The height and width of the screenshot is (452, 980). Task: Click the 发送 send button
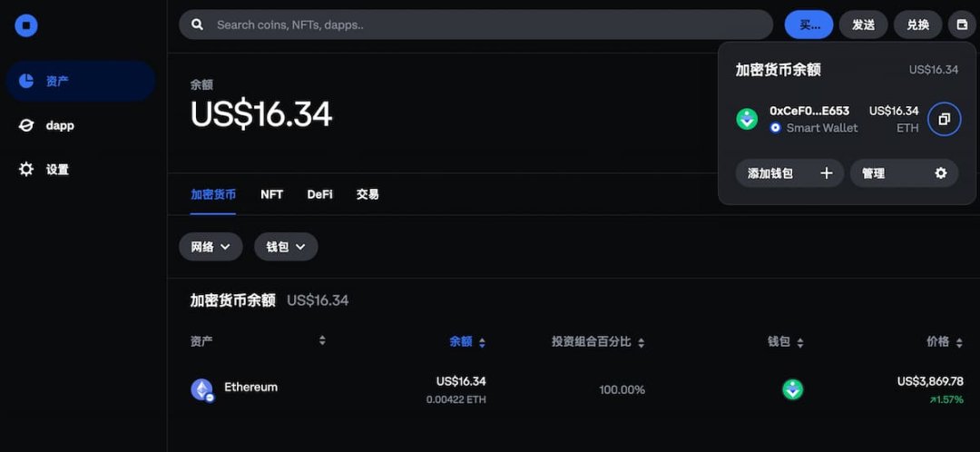[863, 25]
